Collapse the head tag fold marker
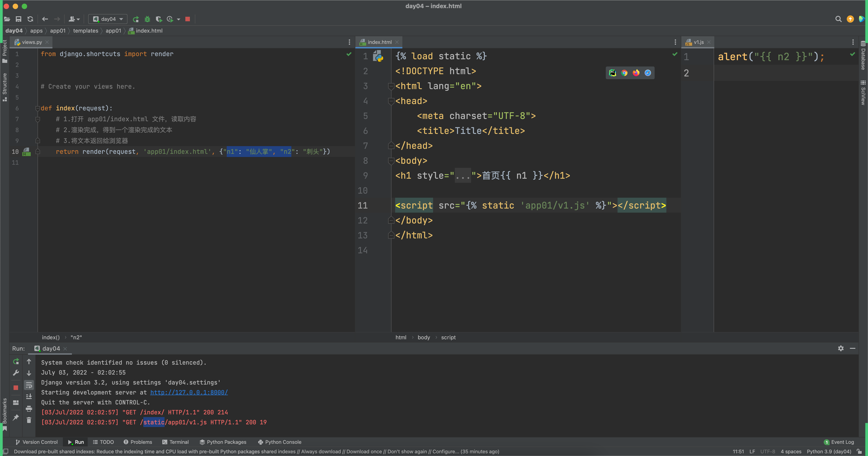Viewport: 868px width, 456px height. [x=391, y=101]
